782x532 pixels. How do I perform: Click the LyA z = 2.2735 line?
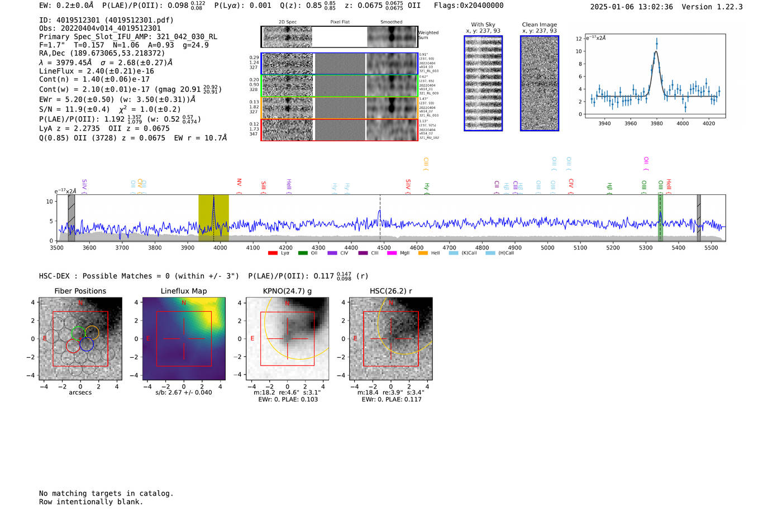(x=104, y=128)
